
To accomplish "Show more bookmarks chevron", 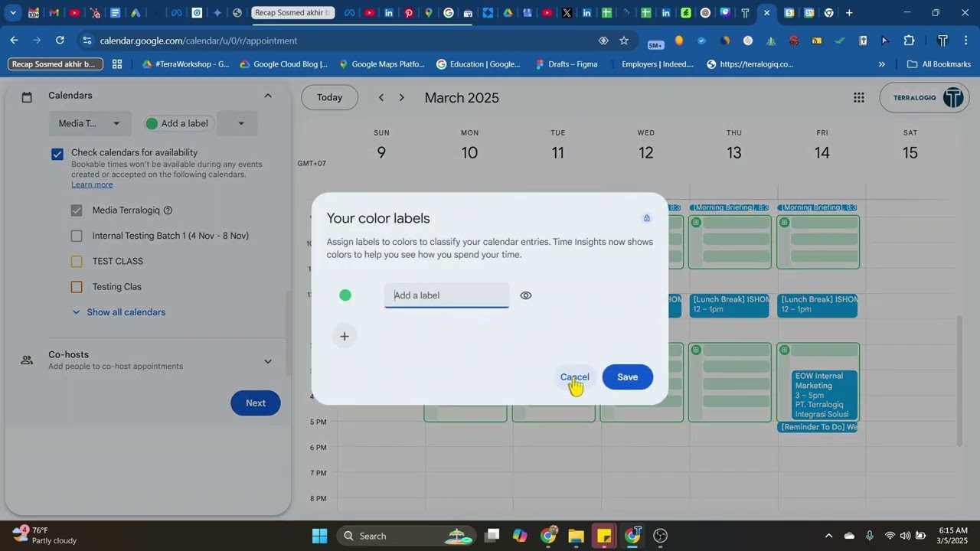I will pyautogui.click(x=882, y=64).
